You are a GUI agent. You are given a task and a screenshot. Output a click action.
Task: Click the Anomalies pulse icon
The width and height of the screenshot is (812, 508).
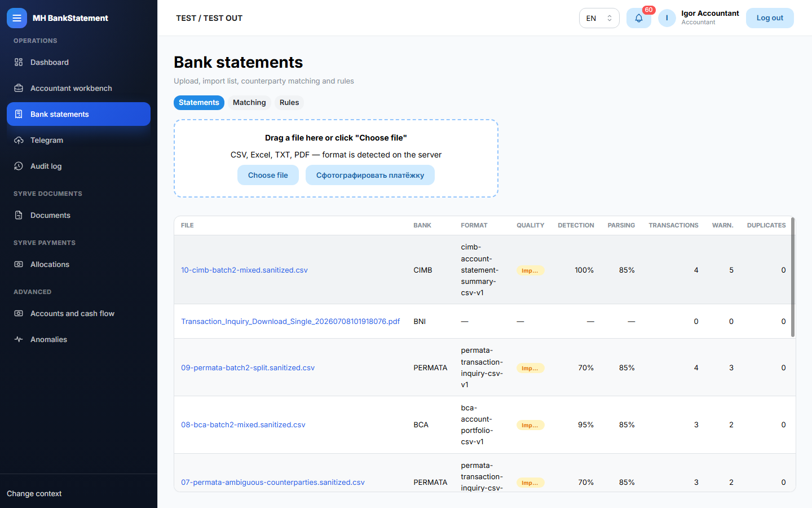point(19,339)
